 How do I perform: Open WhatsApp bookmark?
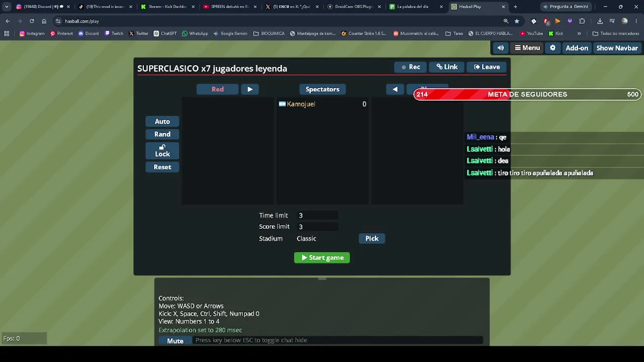click(x=195, y=34)
